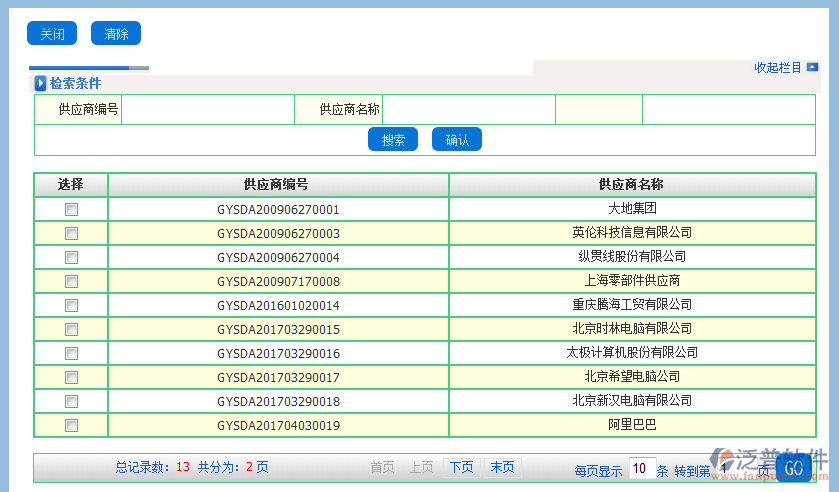Click the per-page count field showing 10
This screenshot has width=839, height=492.
pos(642,469)
